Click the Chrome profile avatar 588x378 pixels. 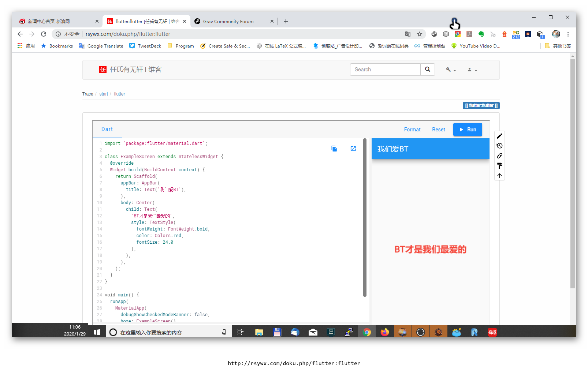coord(556,34)
